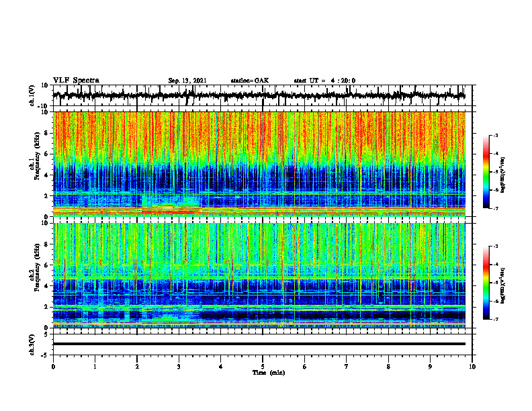Click tick label "3" on the time axis
Viewport: 532px width, 411px height.
pos(179,367)
